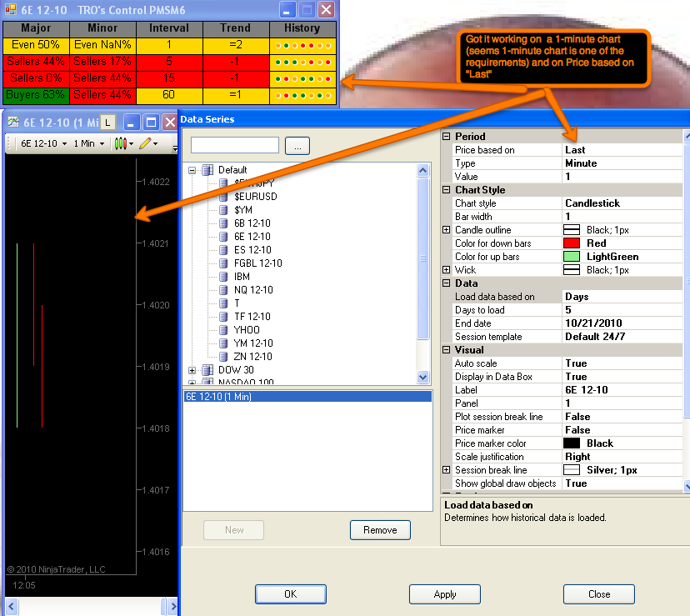
Task: Collapse the Chart Style property section
Action: (x=446, y=190)
